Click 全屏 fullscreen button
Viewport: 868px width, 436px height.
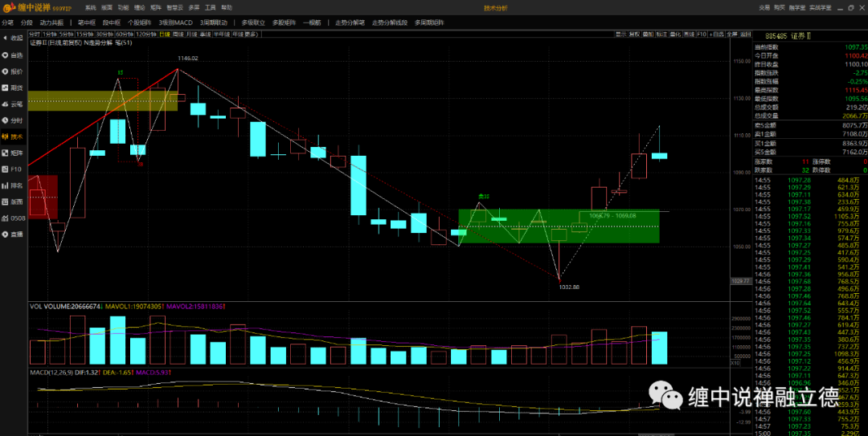(x=732, y=35)
